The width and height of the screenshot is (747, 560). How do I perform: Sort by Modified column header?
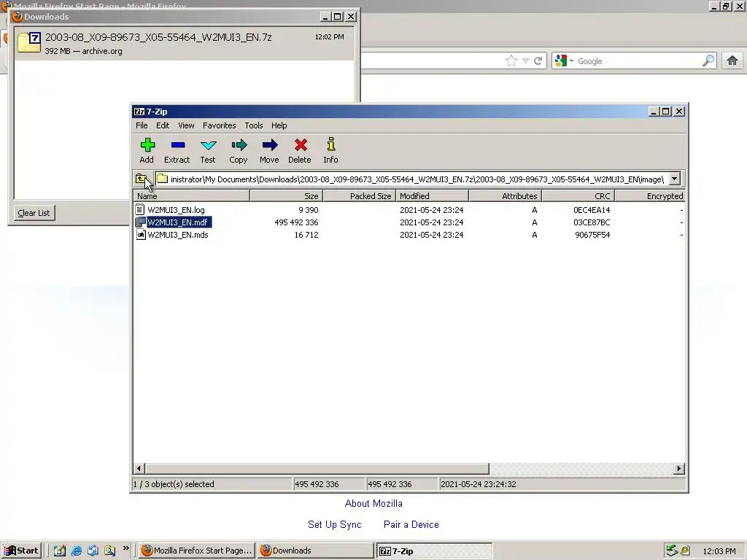click(x=432, y=195)
